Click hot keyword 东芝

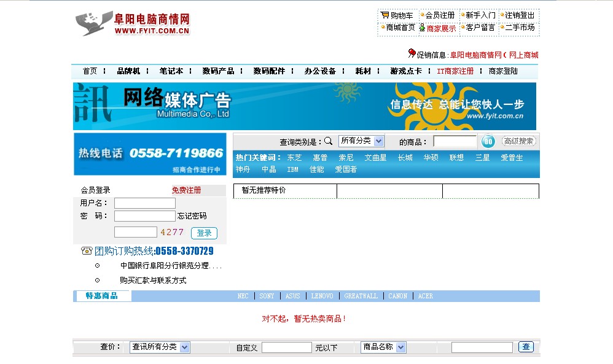pos(294,158)
